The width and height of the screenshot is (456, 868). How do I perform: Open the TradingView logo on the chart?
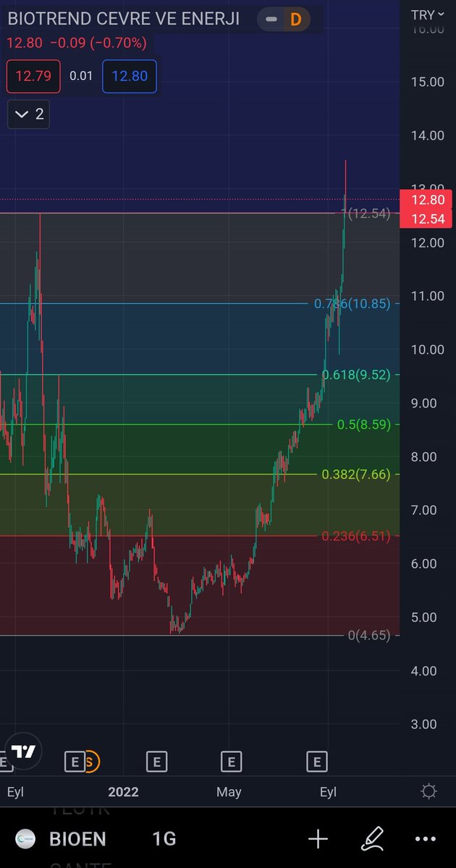24,751
